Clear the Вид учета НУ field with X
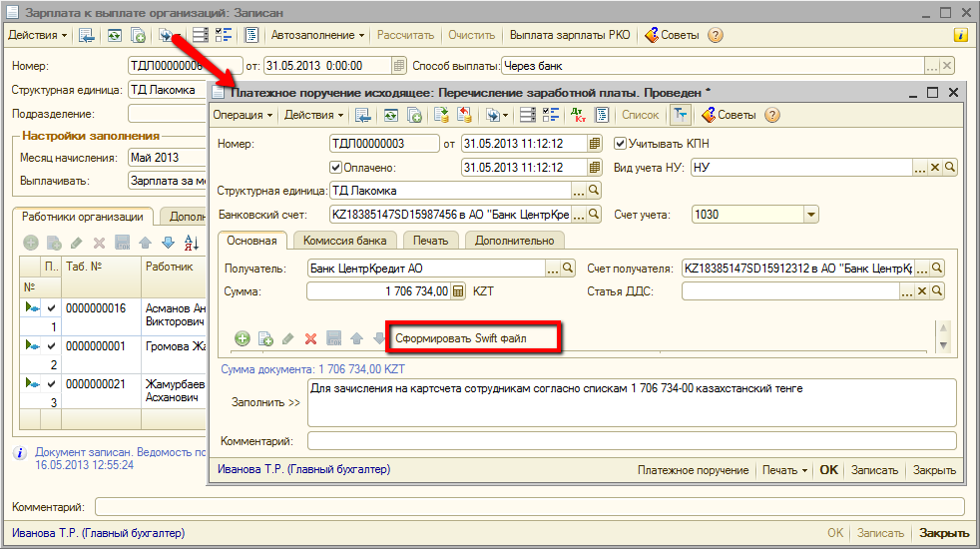The height and width of the screenshot is (549, 980). [x=935, y=168]
